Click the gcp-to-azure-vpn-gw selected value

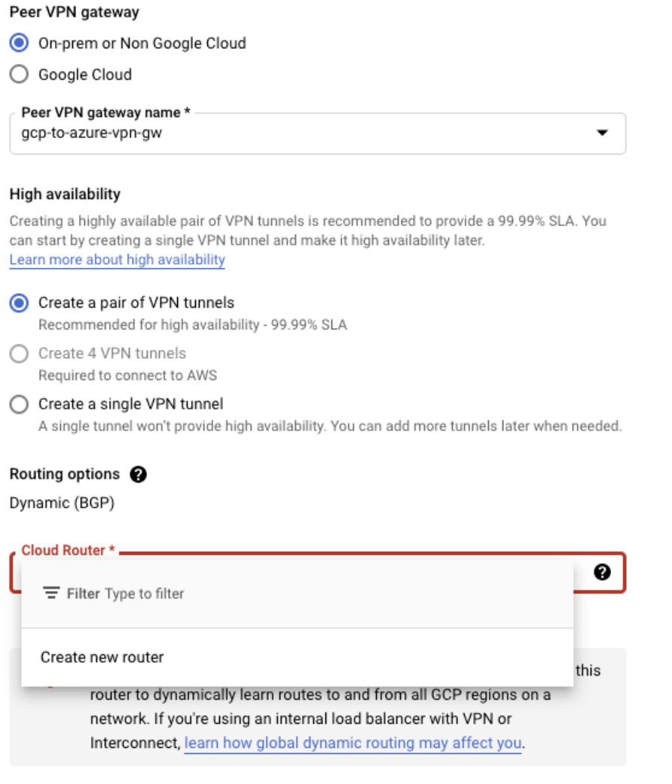coord(92,133)
